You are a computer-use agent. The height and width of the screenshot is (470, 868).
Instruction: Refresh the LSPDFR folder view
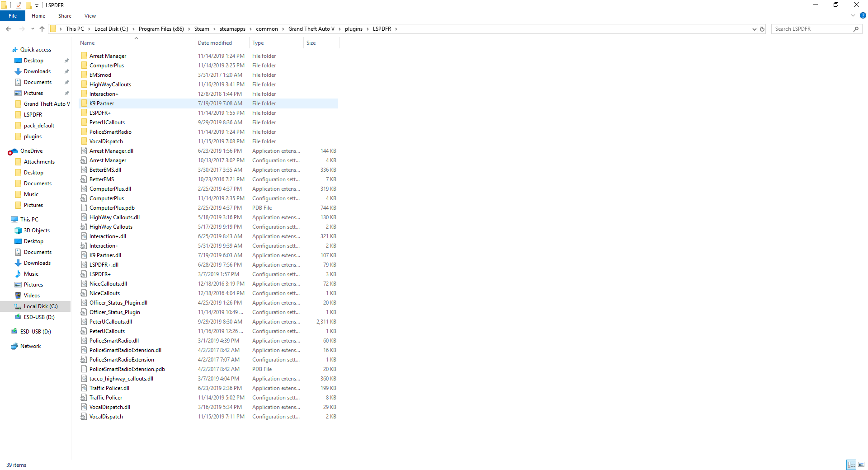click(762, 29)
